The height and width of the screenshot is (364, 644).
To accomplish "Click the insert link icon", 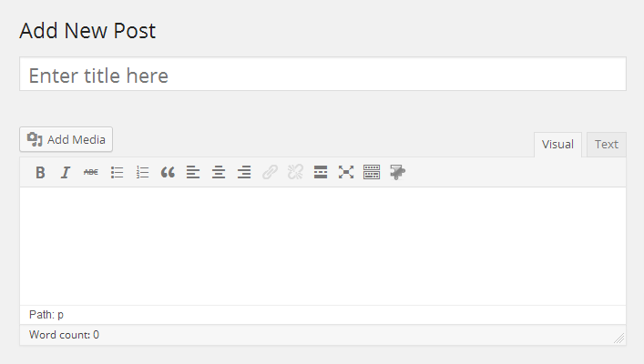I will (x=270, y=172).
